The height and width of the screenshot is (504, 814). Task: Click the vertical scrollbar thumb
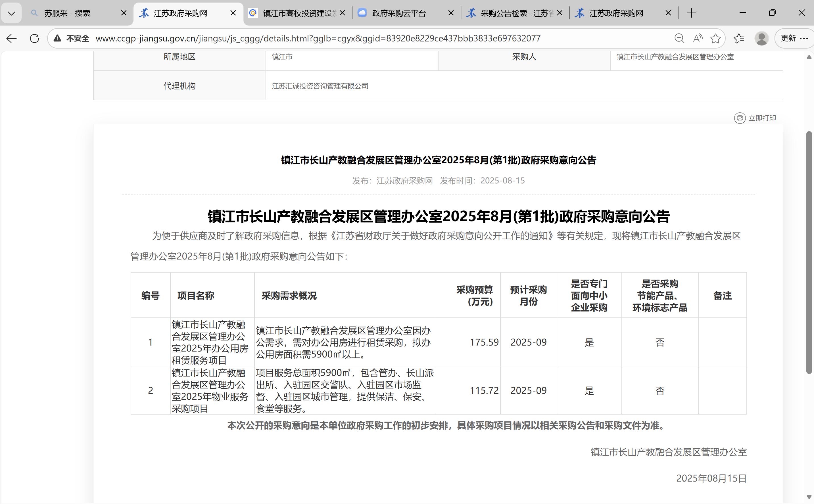pos(809,252)
